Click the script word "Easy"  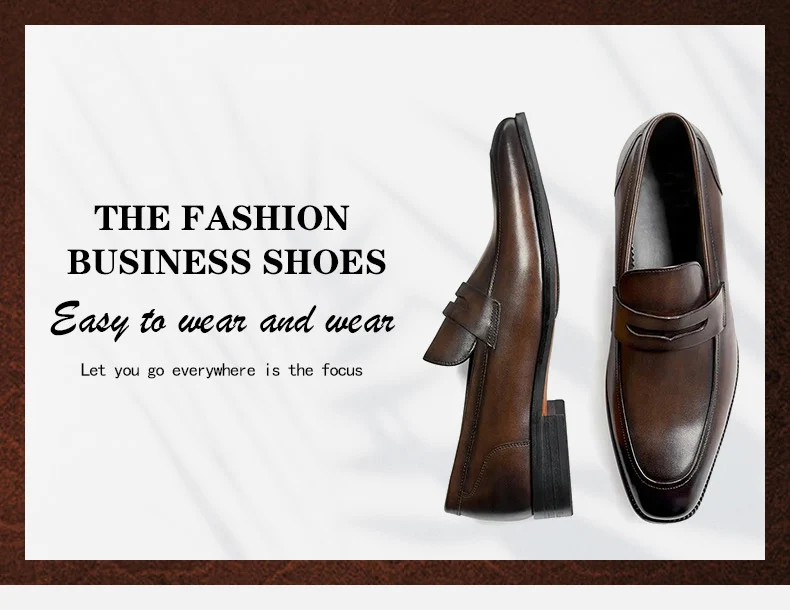point(90,320)
